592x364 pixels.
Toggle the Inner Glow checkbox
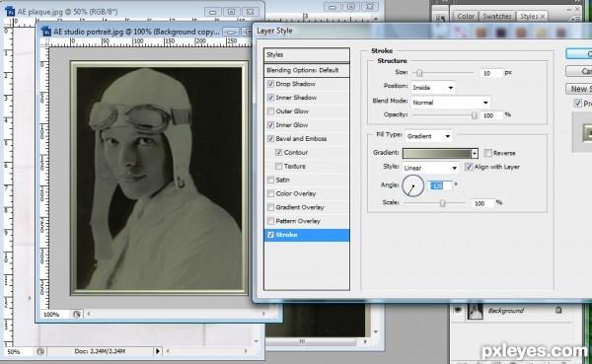click(x=270, y=124)
